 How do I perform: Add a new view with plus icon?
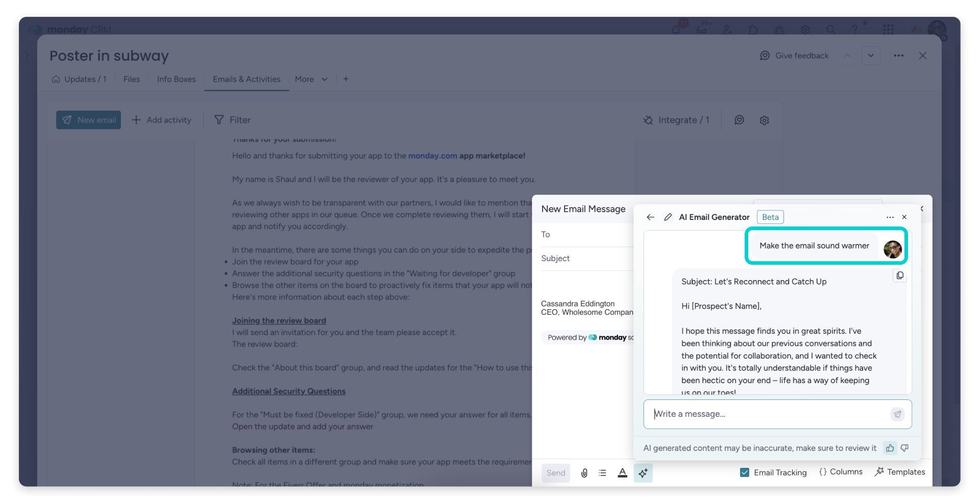(x=346, y=79)
